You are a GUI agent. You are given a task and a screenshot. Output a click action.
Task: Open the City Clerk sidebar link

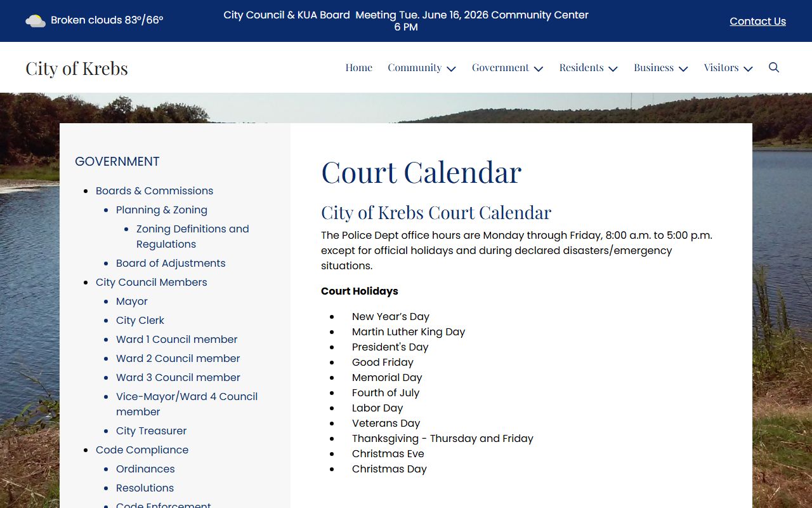140,320
